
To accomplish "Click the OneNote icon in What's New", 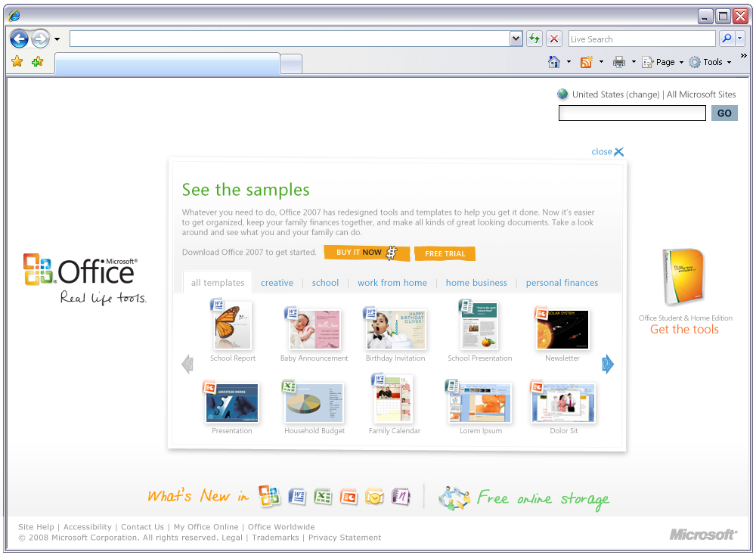I will point(401,496).
